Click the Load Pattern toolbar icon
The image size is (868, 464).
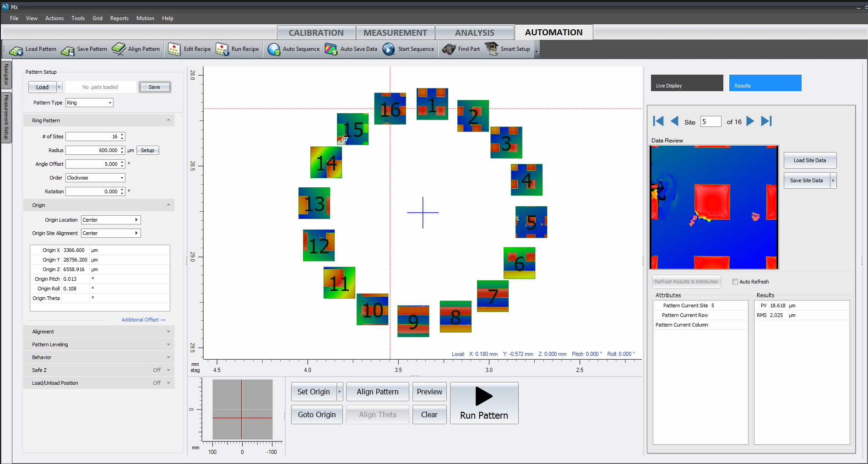[16, 49]
